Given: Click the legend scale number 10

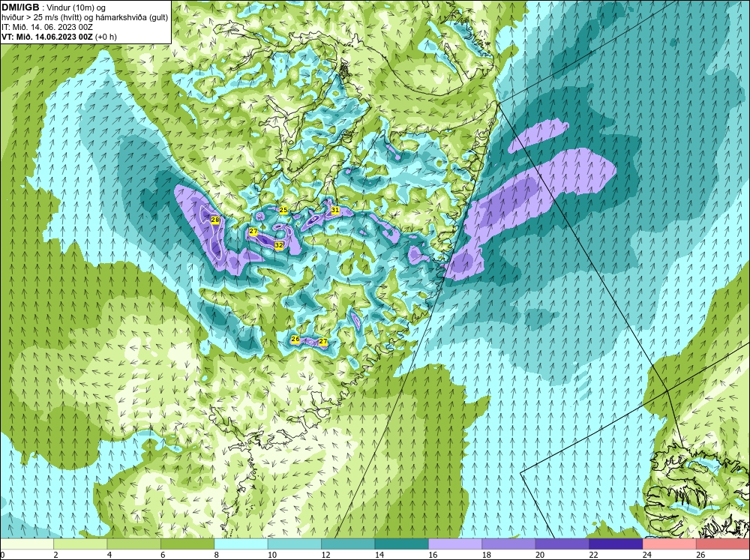Looking at the screenshot, I should (271, 555).
